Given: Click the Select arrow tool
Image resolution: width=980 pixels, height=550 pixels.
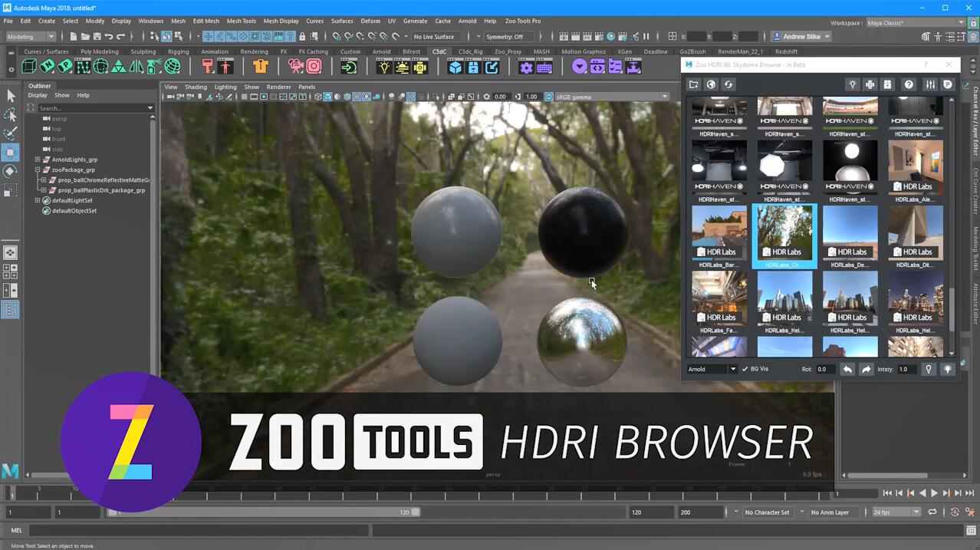Looking at the screenshot, I should tap(11, 96).
